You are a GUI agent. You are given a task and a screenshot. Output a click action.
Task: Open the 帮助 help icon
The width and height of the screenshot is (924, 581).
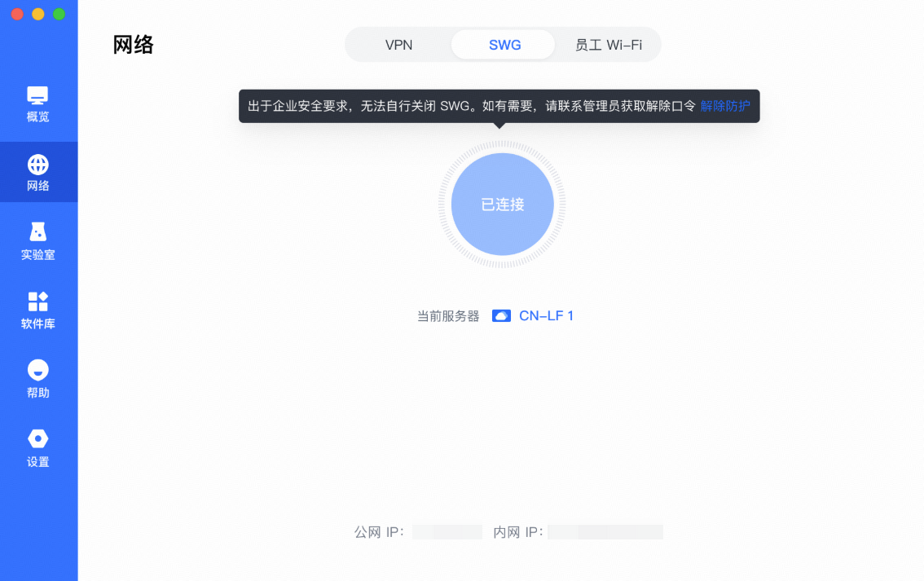coord(37,370)
